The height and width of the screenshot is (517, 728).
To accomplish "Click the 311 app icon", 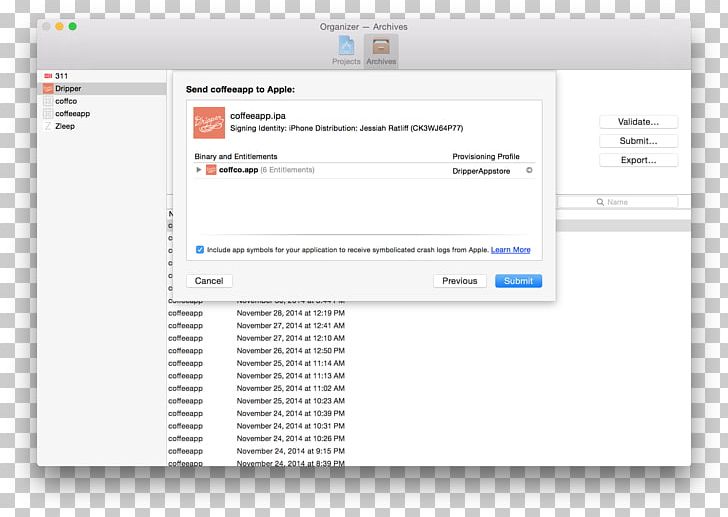I will tap(48, 76).
